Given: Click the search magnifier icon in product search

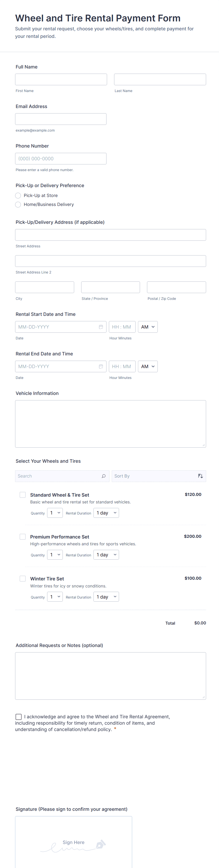Looking at the screenshot, I should click(x=103, y=476).
